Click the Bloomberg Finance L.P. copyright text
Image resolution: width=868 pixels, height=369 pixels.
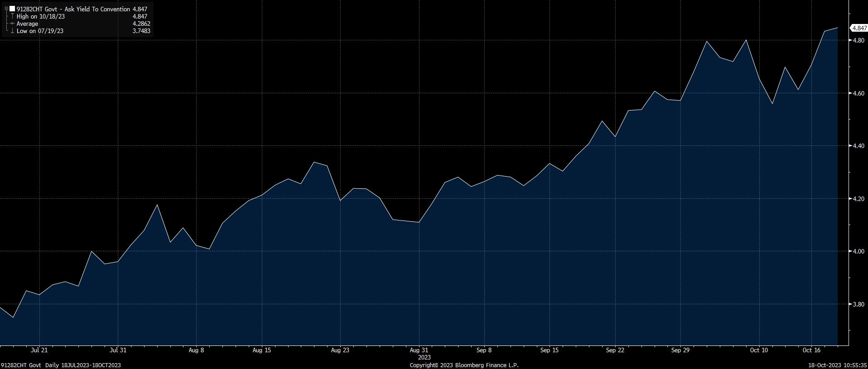click(x=464, y=365)
